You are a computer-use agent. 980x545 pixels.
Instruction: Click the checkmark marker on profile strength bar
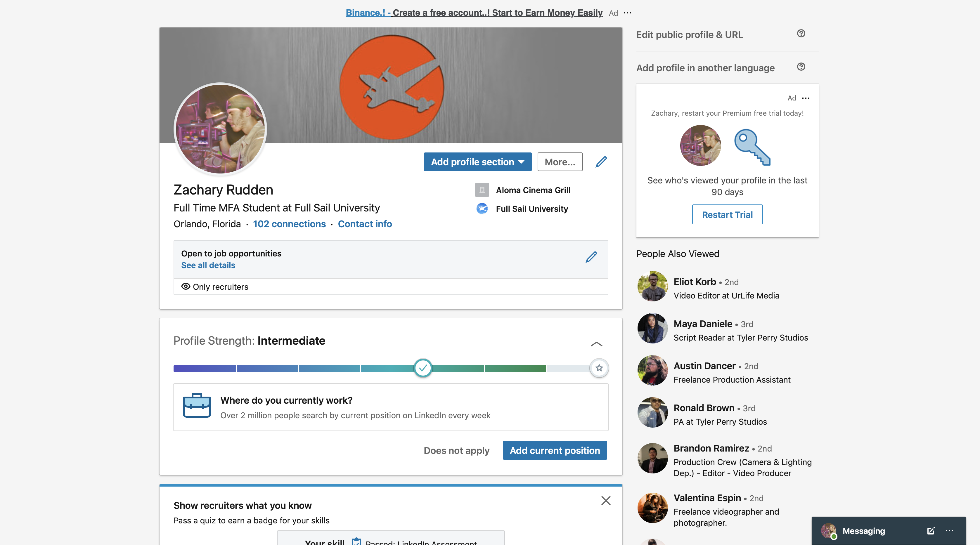click(x=423, y=368)
